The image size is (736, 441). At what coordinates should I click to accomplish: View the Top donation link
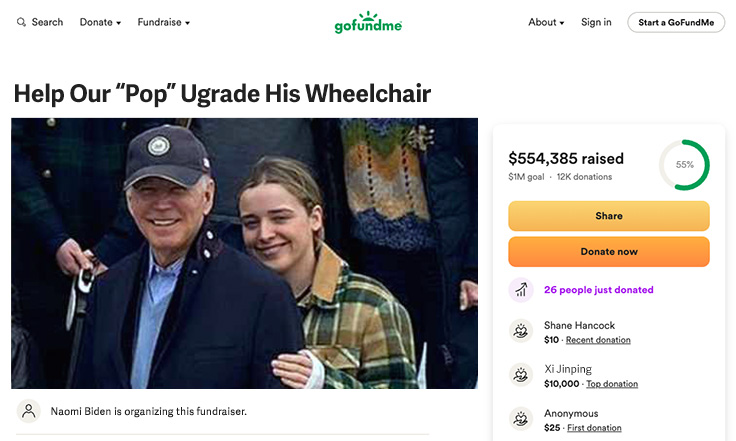coord(612,384)
